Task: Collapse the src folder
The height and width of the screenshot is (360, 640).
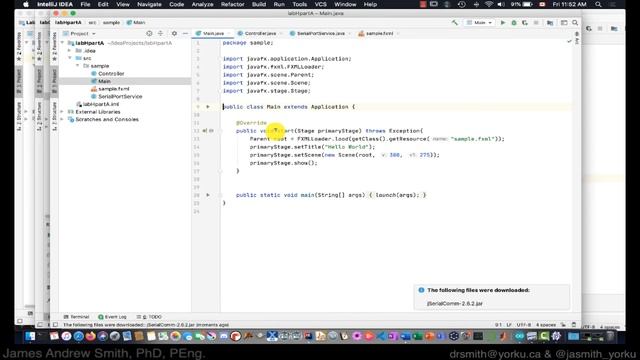Action: (70, 58)
